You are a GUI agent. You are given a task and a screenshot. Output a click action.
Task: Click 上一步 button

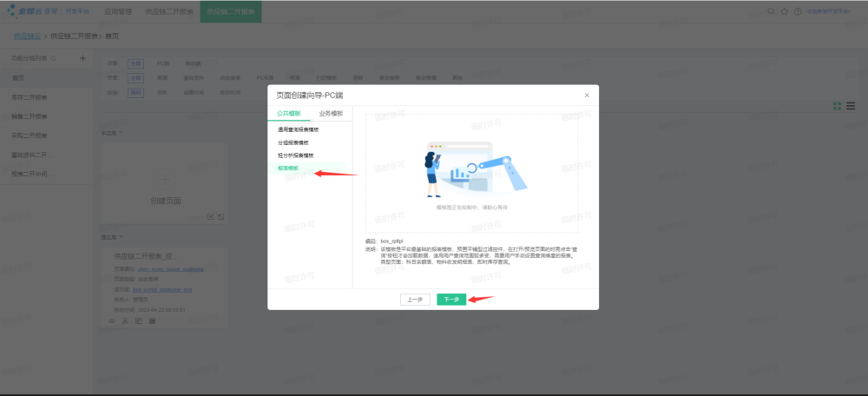[415, 299]
